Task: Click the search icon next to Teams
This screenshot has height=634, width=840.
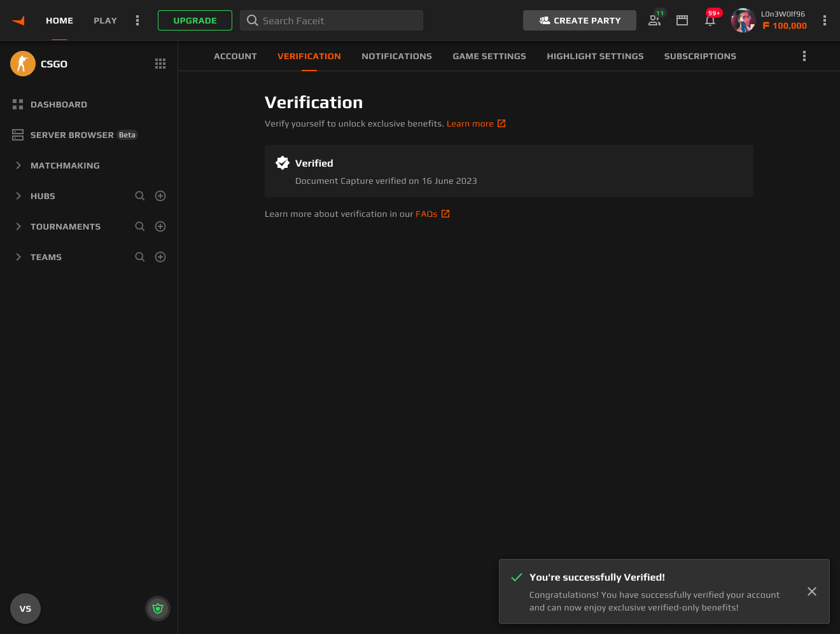Action: point(140,257)
